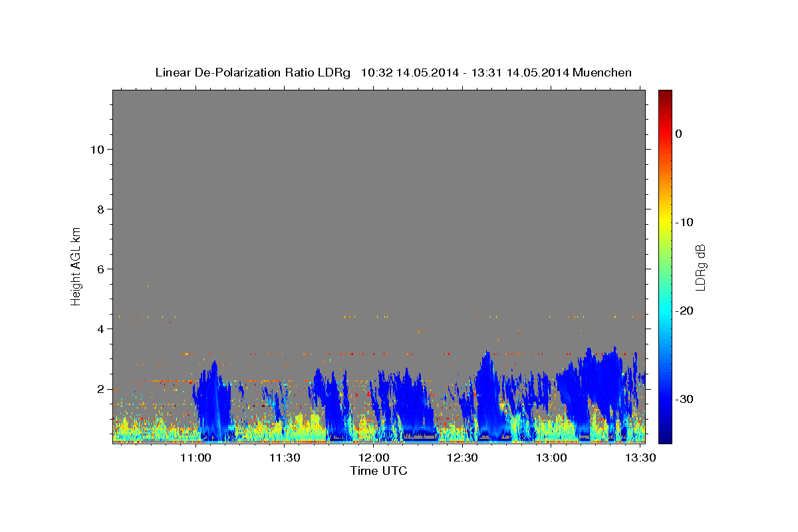Click the height tick label 4

coord(101,329)
